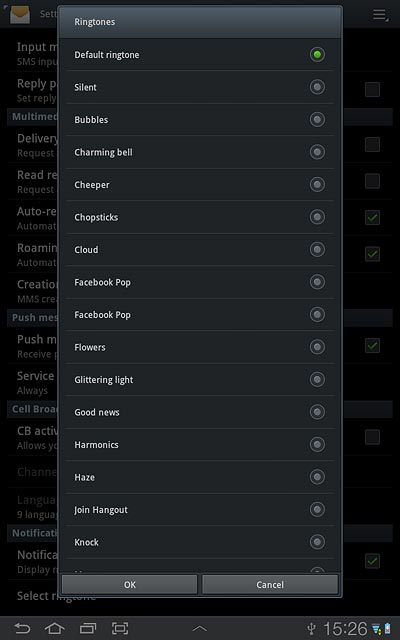Select the Harmonics ringtone option
This screenshot has width=400, height=640.
point(200,444)
